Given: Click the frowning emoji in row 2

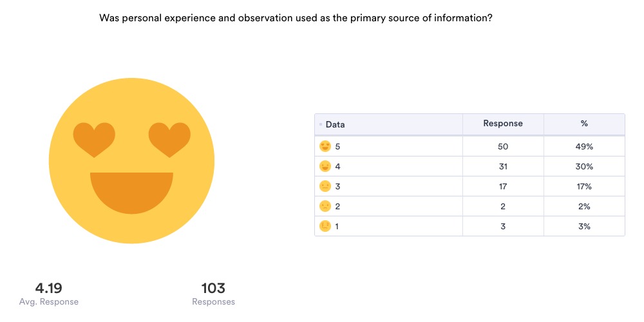Looking at the screenshot, I should click(325, 206).
